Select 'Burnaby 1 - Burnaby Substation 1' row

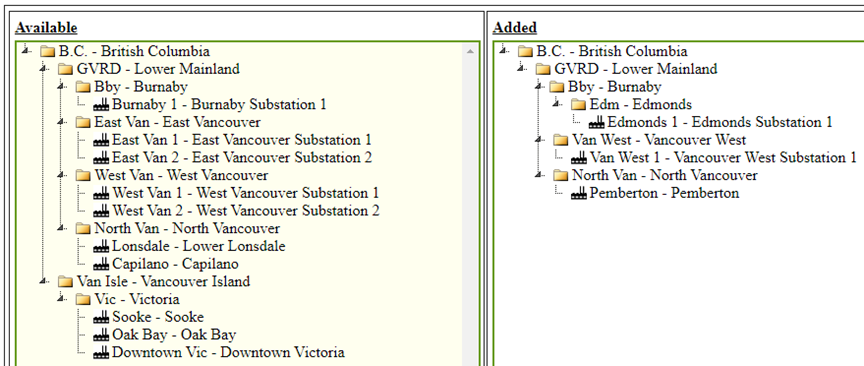(x=219, y=104)
